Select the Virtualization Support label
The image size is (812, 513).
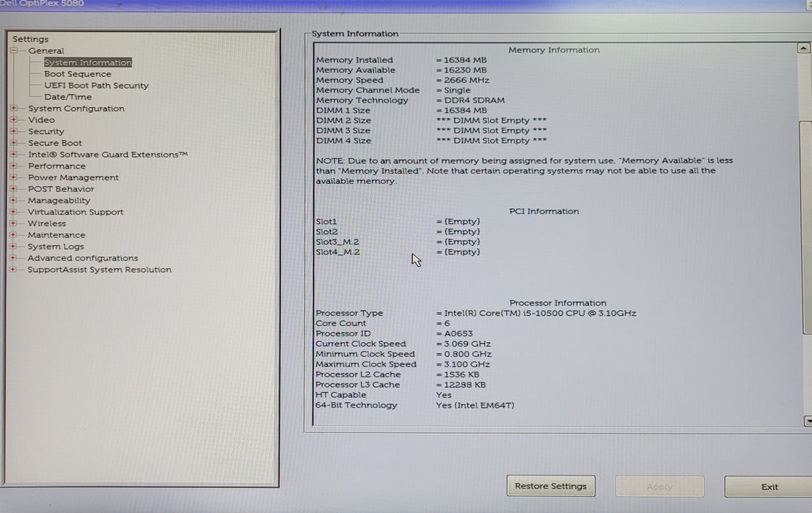[x=76, y=212]
